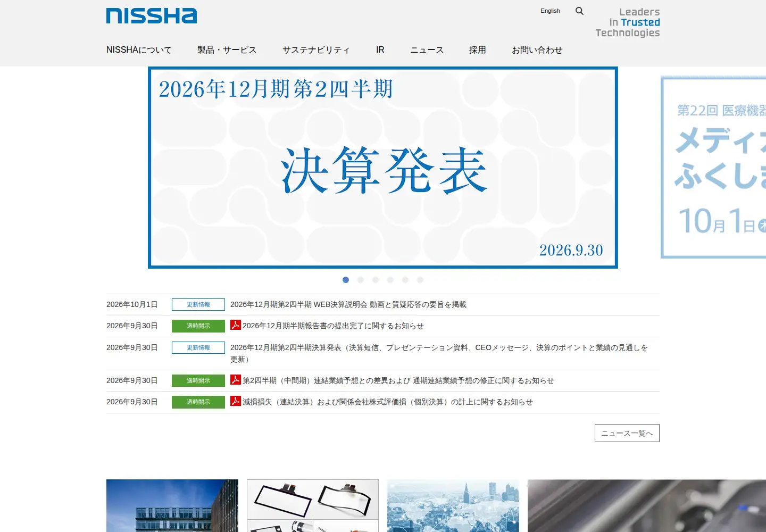Image resolution: width=766 pixels, height=532 pixels.
Task: Click 適時開示 tag on 連結業績予想 row
Action: point(198,380)
